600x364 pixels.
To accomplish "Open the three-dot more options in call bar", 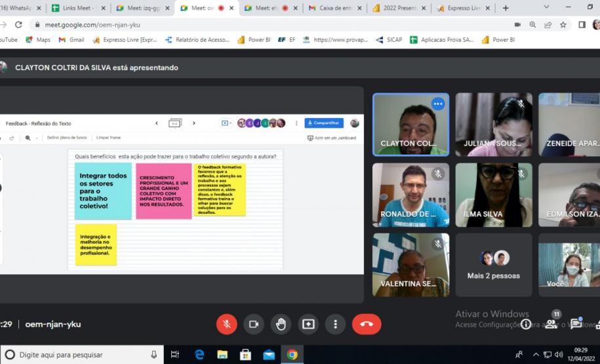I will point(335,324).
